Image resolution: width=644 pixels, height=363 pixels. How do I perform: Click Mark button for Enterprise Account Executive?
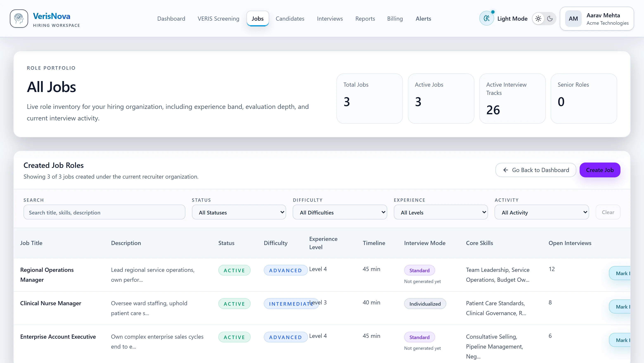(x=620, y=340)
